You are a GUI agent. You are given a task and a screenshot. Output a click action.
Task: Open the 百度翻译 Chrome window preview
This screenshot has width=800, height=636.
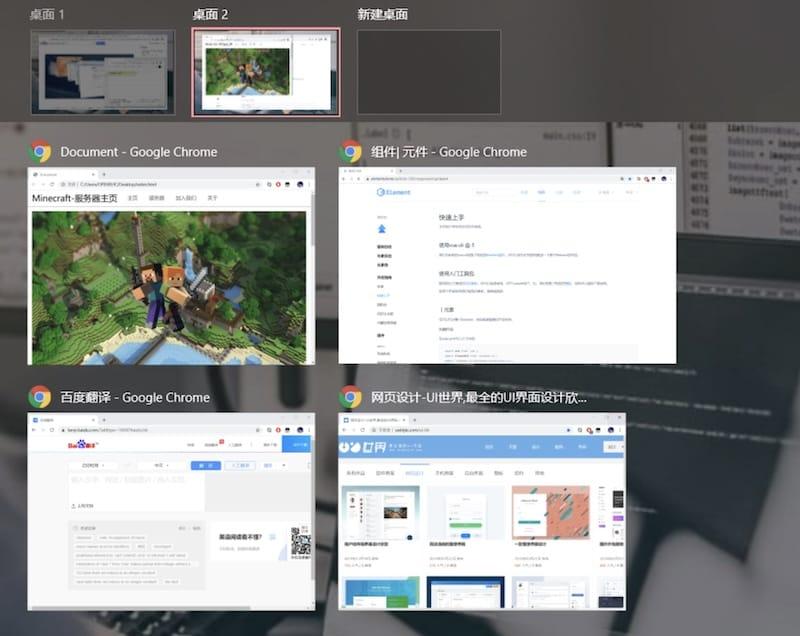point(171,512)
